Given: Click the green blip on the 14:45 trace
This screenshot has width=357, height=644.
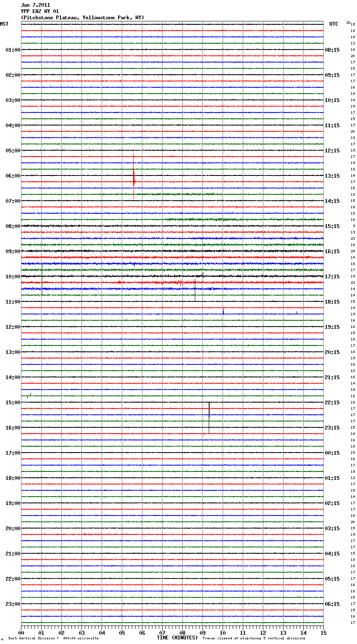Looking at the screenshot, I should click(29, 395).
